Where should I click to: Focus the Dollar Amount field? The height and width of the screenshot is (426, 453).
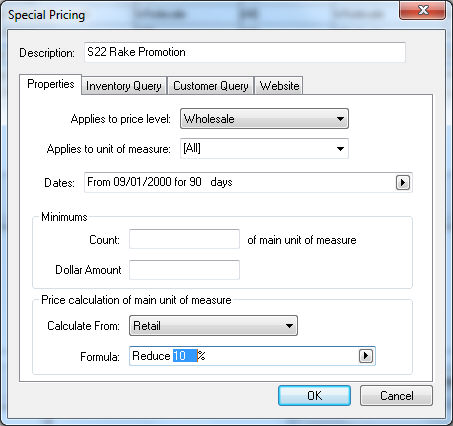coord(184,270)
